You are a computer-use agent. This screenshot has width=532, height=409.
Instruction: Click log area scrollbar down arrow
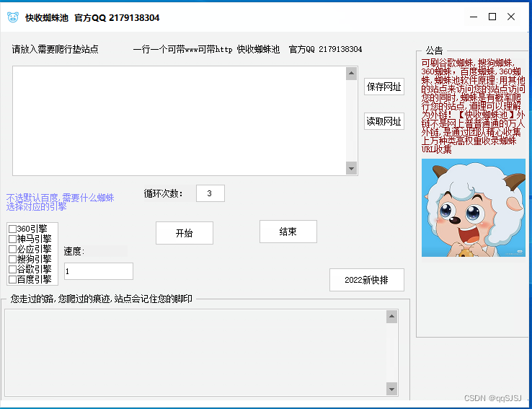point(392,390)
